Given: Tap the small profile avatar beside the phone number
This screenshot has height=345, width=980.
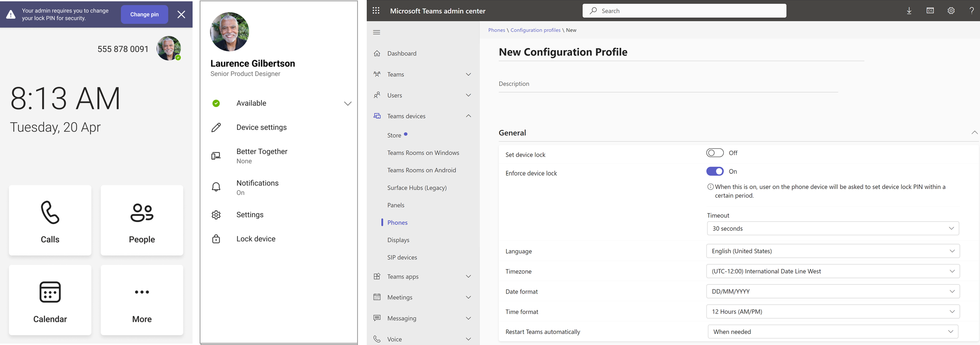Looking at the screenshot, I should pos(168,48).
